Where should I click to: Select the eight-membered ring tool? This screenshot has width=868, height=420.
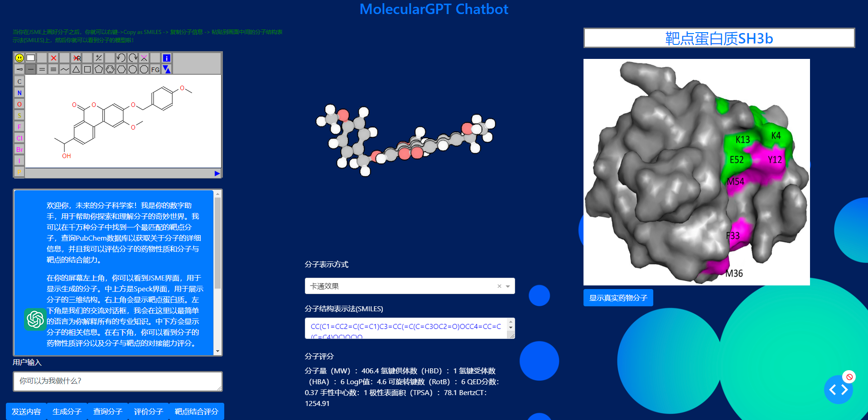pos(144,69)
